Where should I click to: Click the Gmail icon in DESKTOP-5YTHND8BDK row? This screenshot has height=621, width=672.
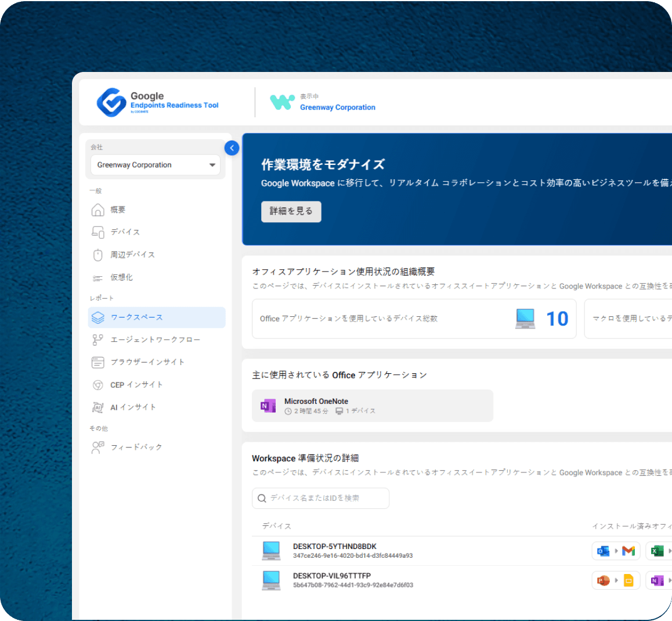click(628, 551)
